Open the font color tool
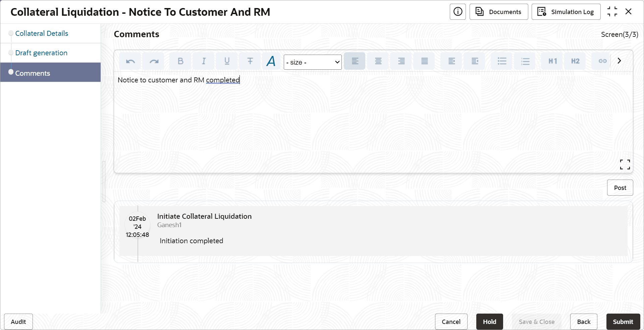 pyautogui.click(x=271, y=61)
